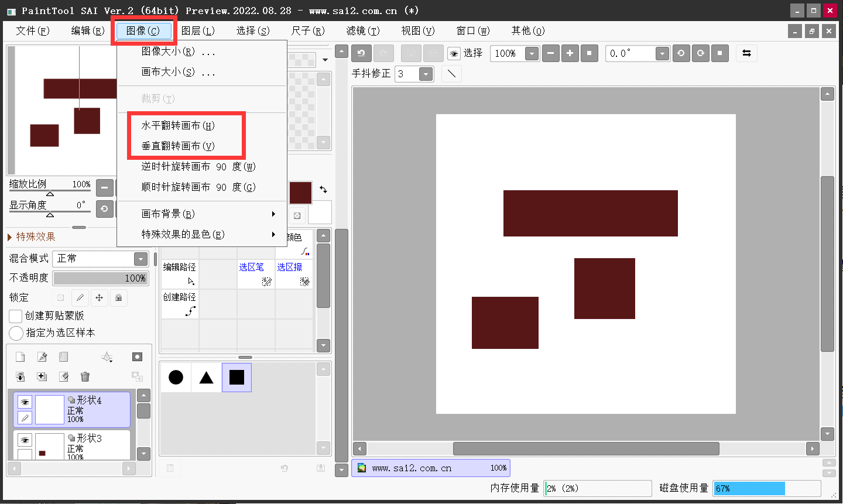Viewport: 843px width, 504px height.
Task: Click the merge layer icon with plus
Action: click(x=42, y=377)
